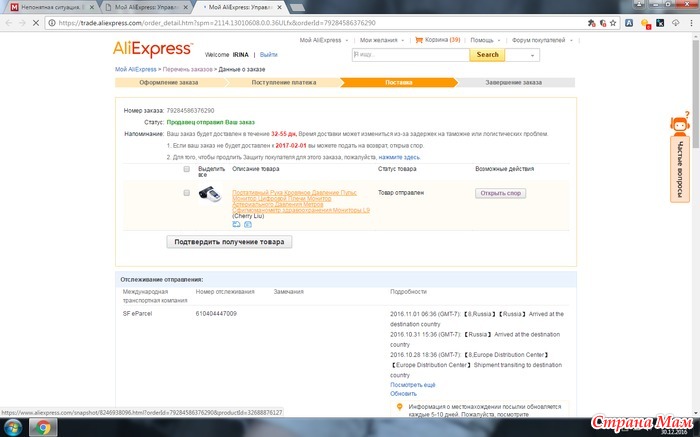
Task: Click 'Посмотреть ещё' tracking link
Action: [412, 385]
